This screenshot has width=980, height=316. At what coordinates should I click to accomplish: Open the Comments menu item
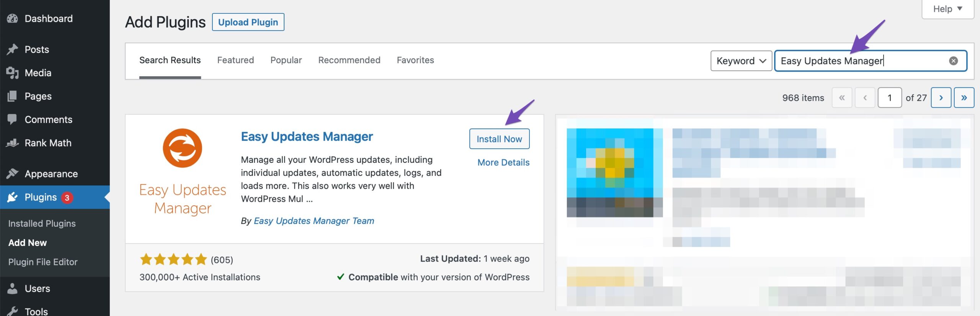point(55,120)
